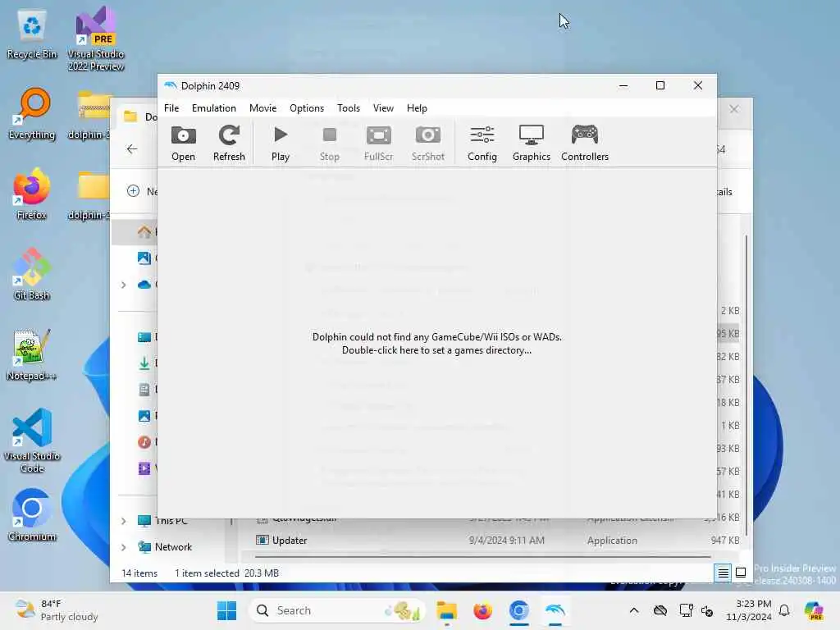Select the Visual Studio Code shortcut
This screenshot has width=840, height=630.
pyautogui.click(x=32, y=441)
